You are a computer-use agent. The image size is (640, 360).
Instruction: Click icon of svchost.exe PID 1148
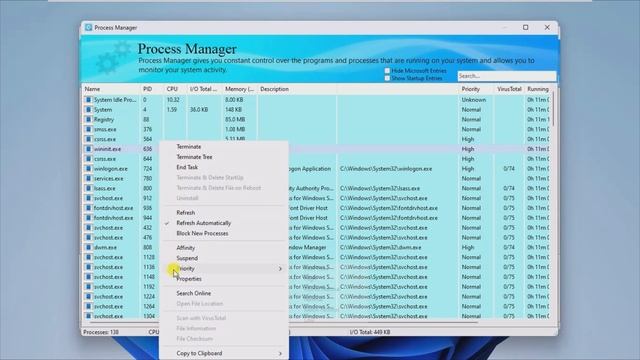88,277
